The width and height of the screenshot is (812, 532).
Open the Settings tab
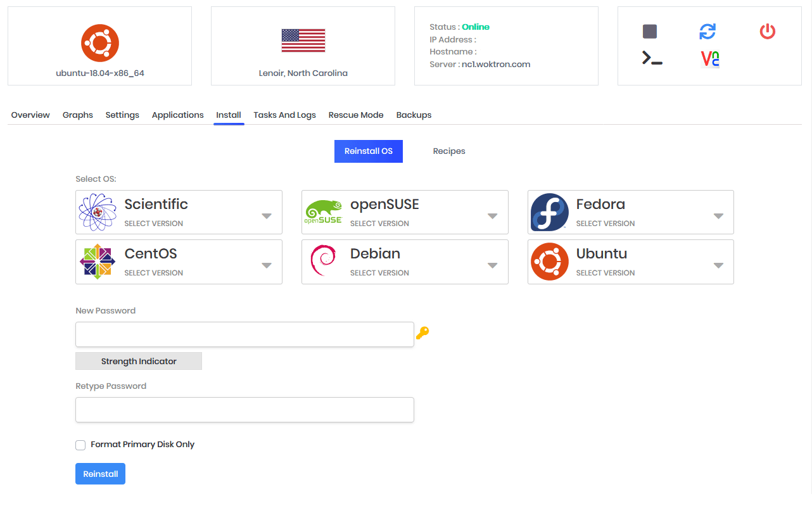click(122, 115)
